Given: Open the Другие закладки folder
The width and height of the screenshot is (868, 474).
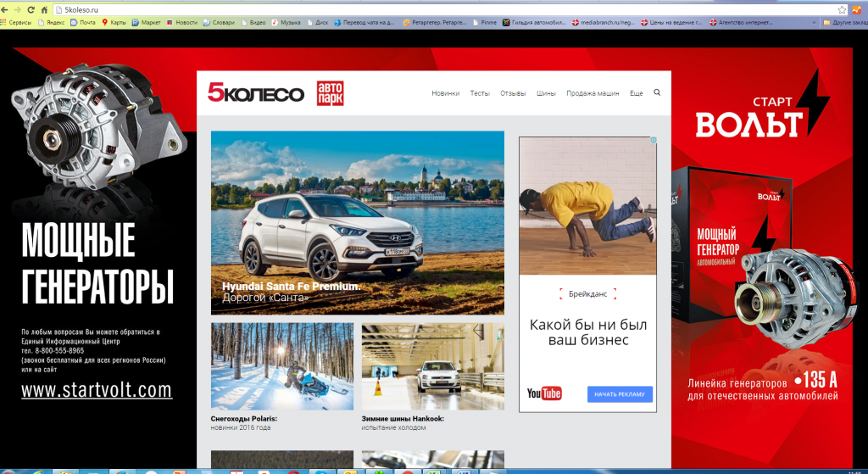Looking at the screenshot, I should tap(845, 23).
